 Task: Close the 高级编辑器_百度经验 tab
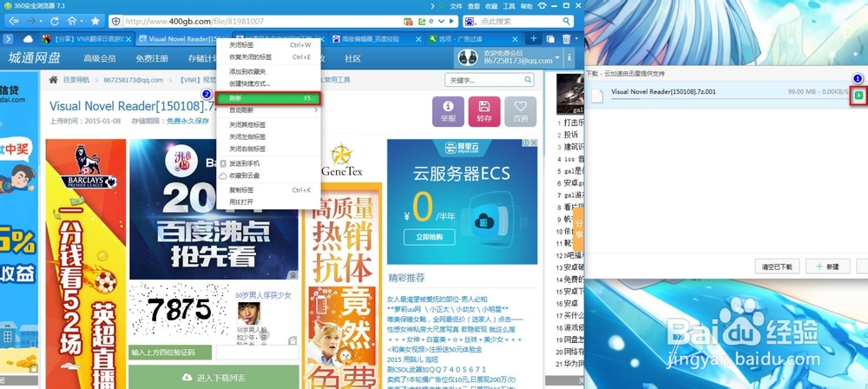point(419,39)
